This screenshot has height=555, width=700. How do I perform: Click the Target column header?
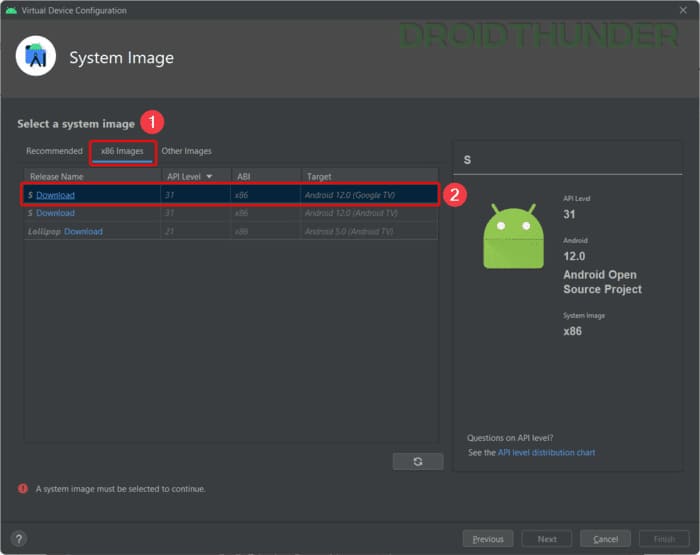coord(370,177)
